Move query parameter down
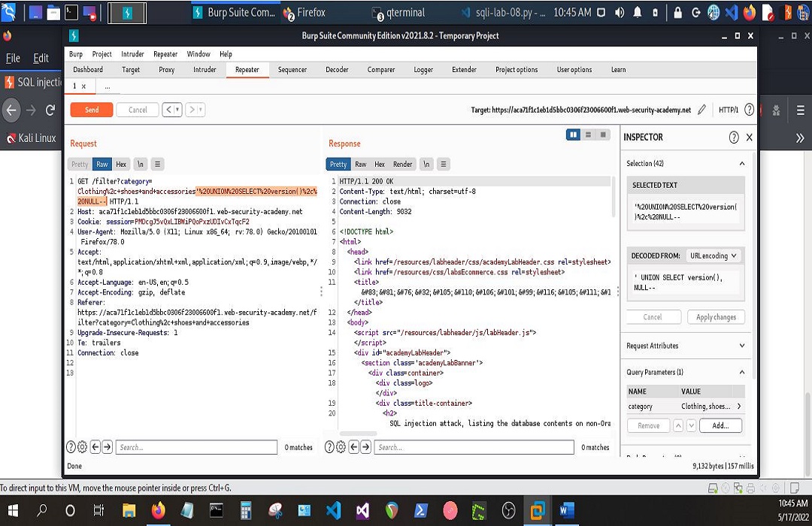Screen dimensions: 812x526 (691, 425)
